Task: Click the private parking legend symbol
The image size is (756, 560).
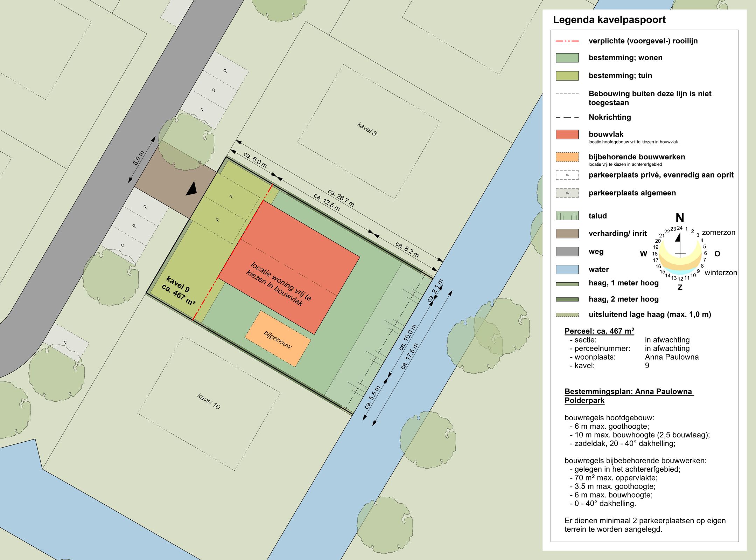Action: [567, 175]
